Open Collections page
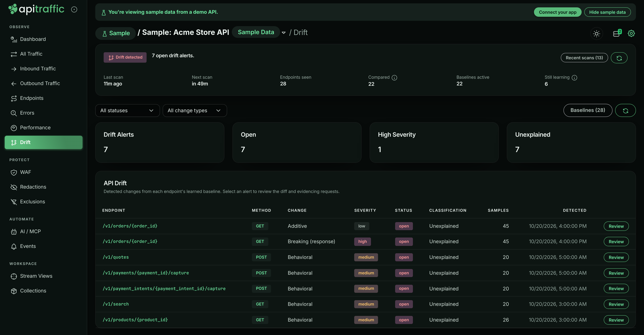 point(43,291)
